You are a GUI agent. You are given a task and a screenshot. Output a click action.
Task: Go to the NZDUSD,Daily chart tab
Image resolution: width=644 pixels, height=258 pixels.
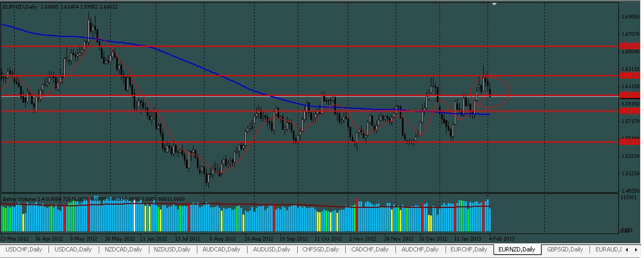(x=172, y=249)
